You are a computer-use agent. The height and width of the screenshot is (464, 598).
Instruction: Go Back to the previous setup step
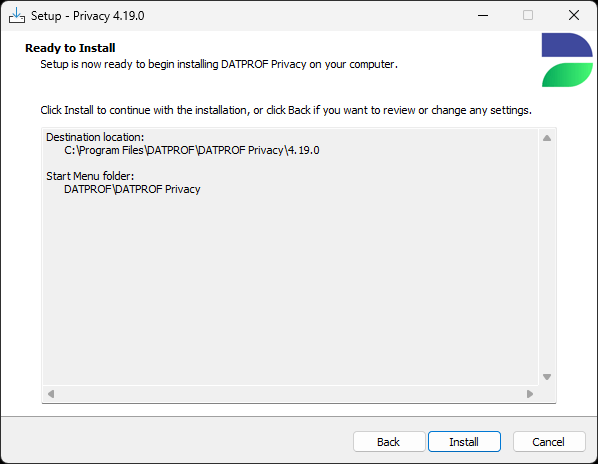point(389,442)
